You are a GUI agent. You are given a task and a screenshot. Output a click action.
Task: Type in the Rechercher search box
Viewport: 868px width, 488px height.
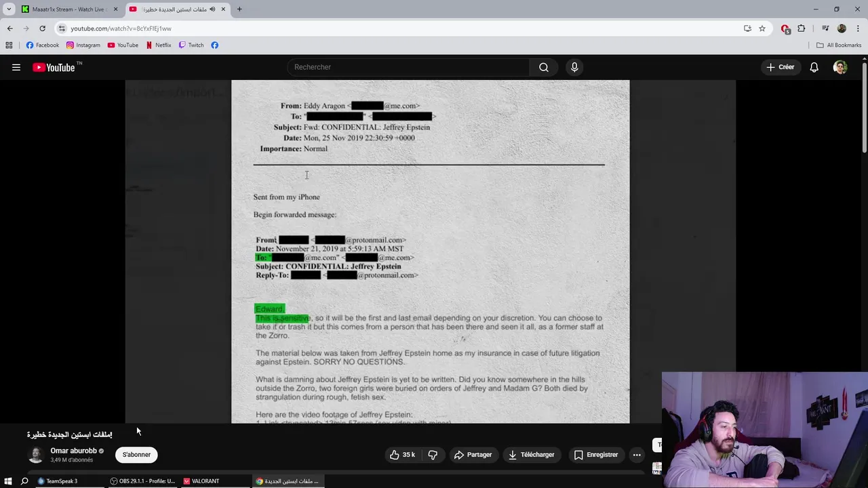click(408, 67)
